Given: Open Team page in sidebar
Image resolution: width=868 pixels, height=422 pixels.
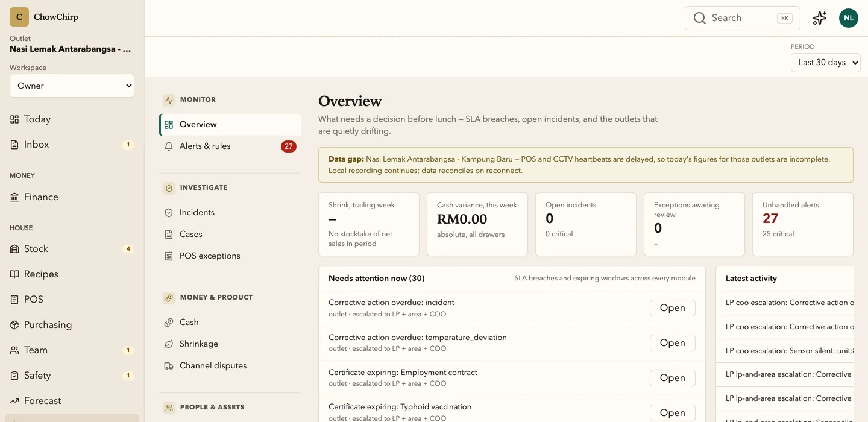Looking at the screenshot, I should pos(72,350).
